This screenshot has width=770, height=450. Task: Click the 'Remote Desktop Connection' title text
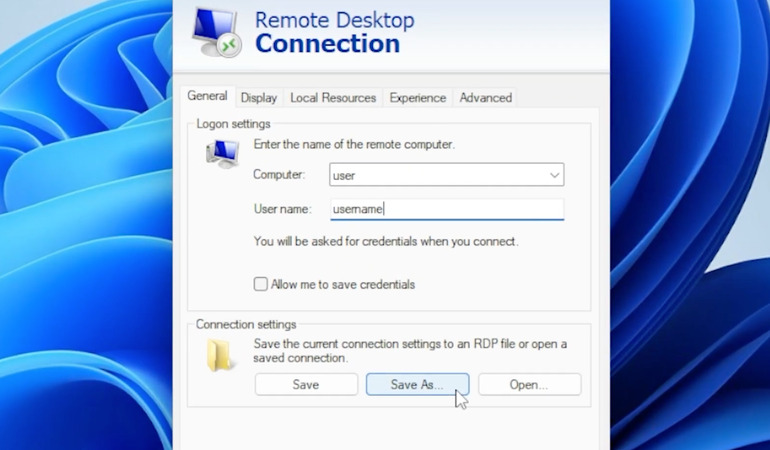(334, 32)
